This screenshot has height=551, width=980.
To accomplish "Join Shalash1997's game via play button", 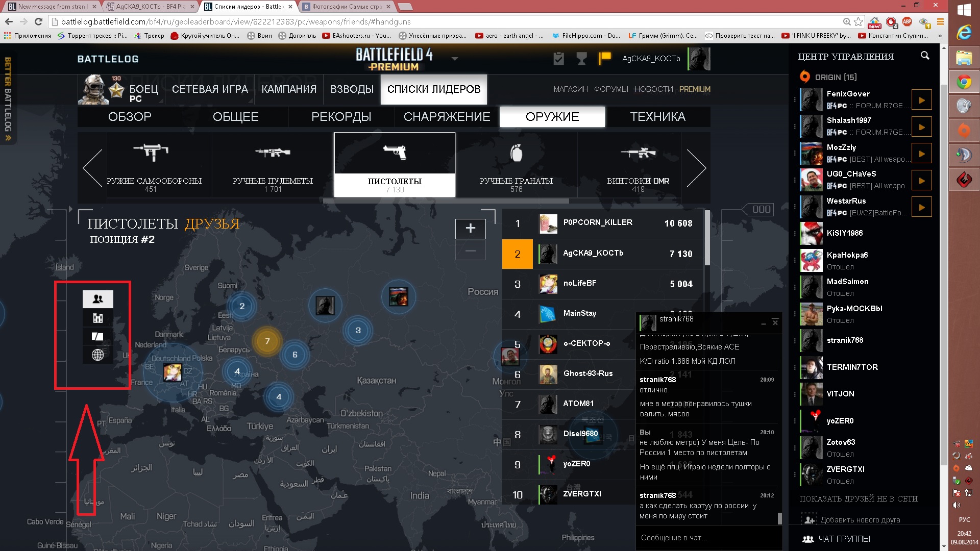I will [x=921, y=127].
